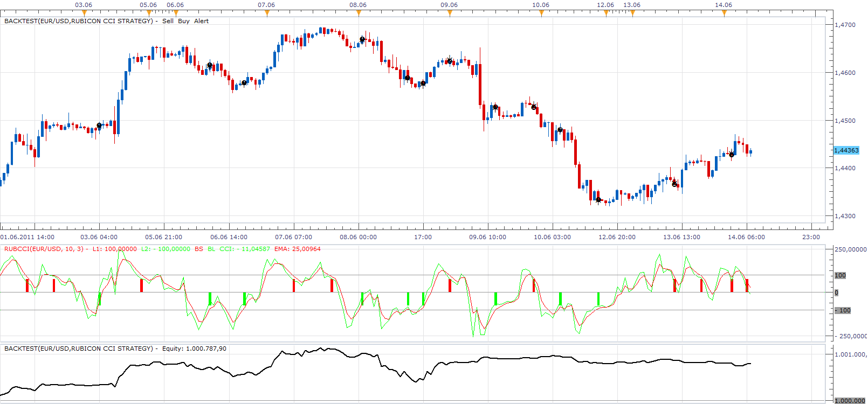Screen dimensions: 868x404
Task: Open the RUBCCI(EUR/USD, 10, 3) indicator title
Action: [44, 249]
